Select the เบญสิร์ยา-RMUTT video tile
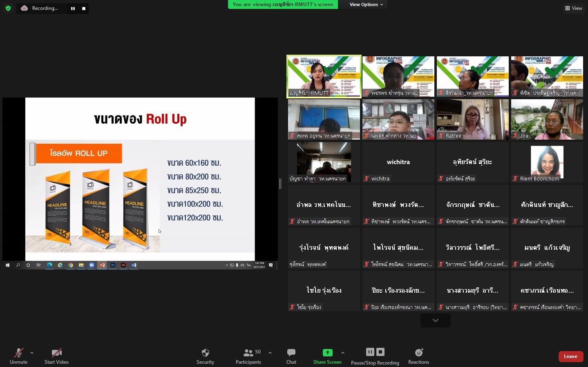 [324, 76]
